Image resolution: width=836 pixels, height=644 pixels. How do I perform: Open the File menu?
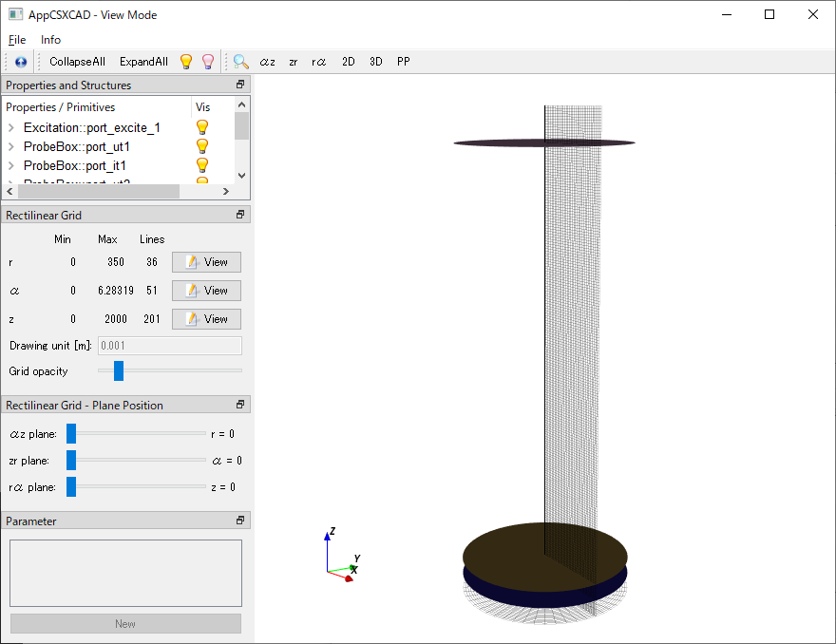[17, 40]
